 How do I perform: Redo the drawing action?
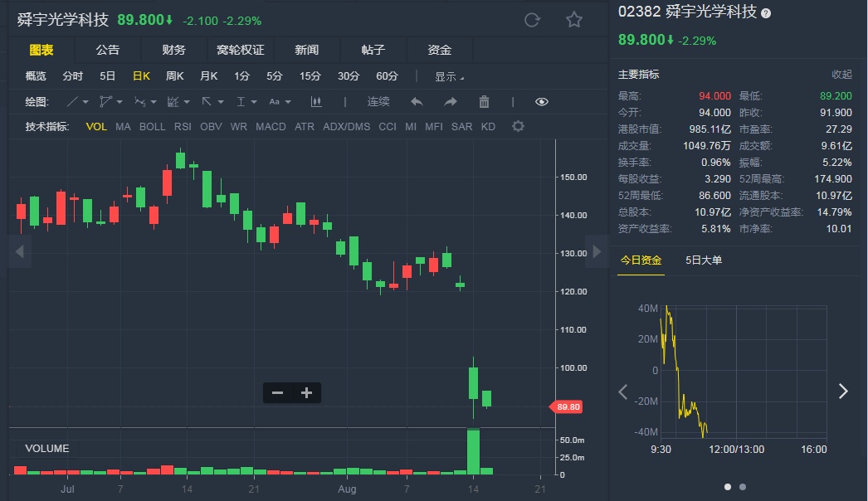coord(451,102)
